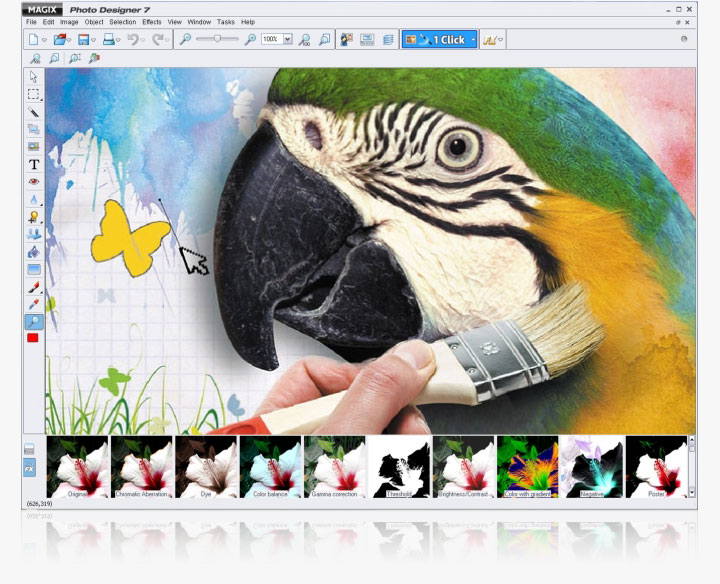This screenshot has width=720, height=584.
Task: Select the rectangular marquee selection tool
Action: 34,95
